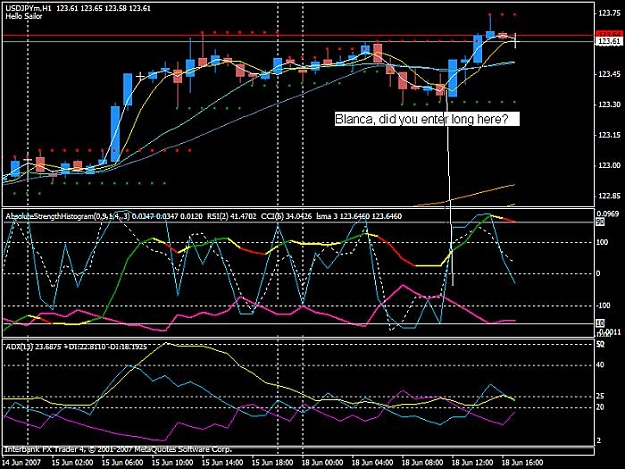Click the red price level tag above 123.61
This screenshot has width=625, height=469.
coord(609,33)
